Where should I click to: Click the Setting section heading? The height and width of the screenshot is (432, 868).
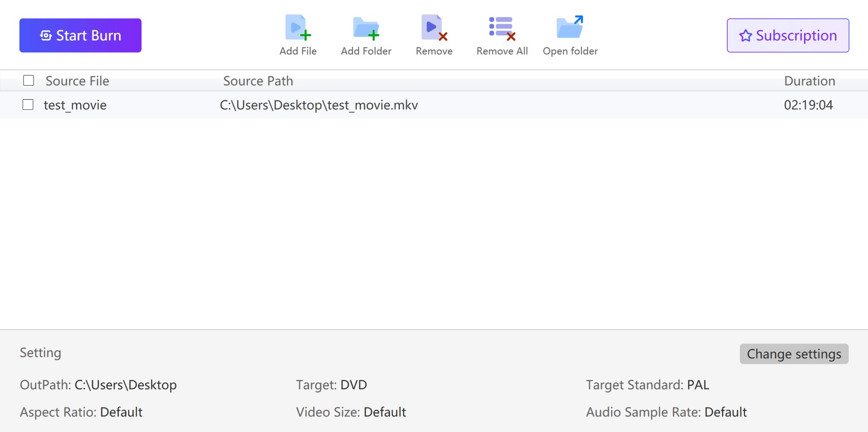(x=40, y=353)
